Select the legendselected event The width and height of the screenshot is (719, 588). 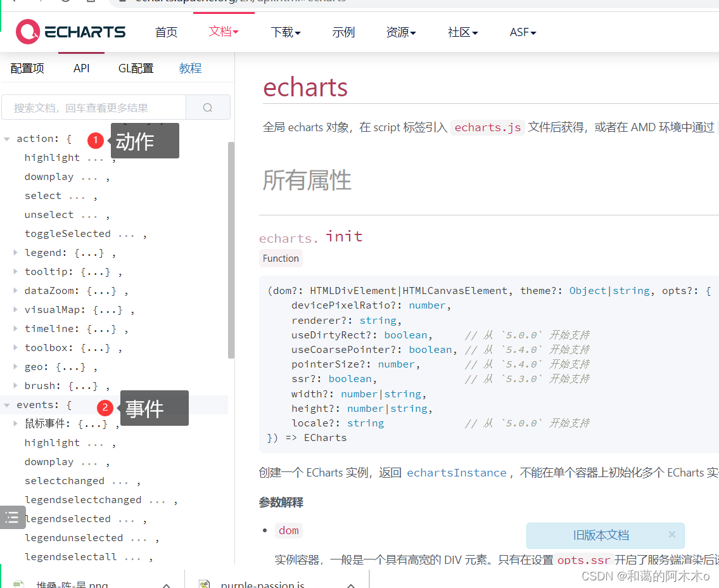67,519
